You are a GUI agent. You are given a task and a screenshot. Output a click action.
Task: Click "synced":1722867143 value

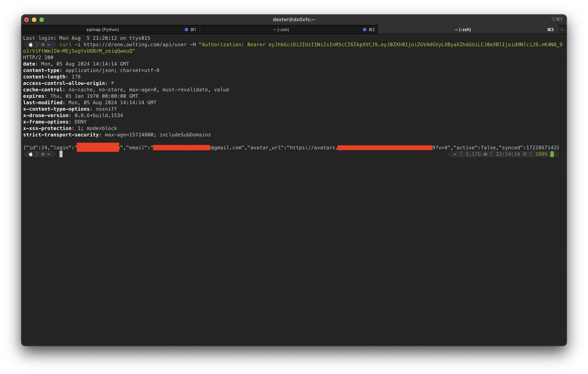click(528, 148)
